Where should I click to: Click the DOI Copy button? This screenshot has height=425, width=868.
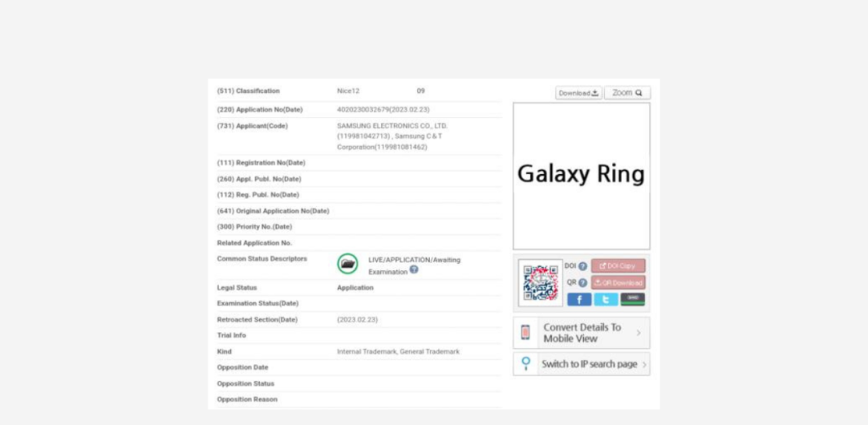[x=618, y=265]
